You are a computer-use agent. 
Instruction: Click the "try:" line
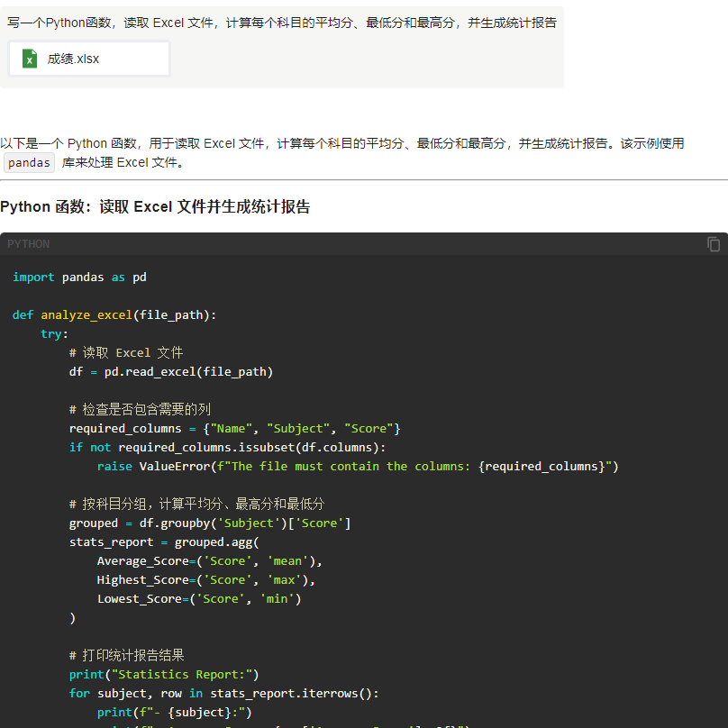pos(54,334)
